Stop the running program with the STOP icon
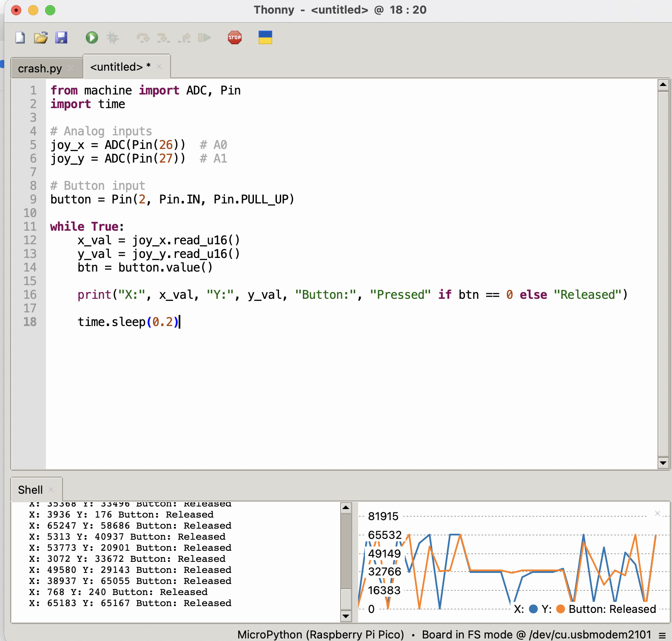The height and width of the screenshot is (641, 672). tap(235, 38)
